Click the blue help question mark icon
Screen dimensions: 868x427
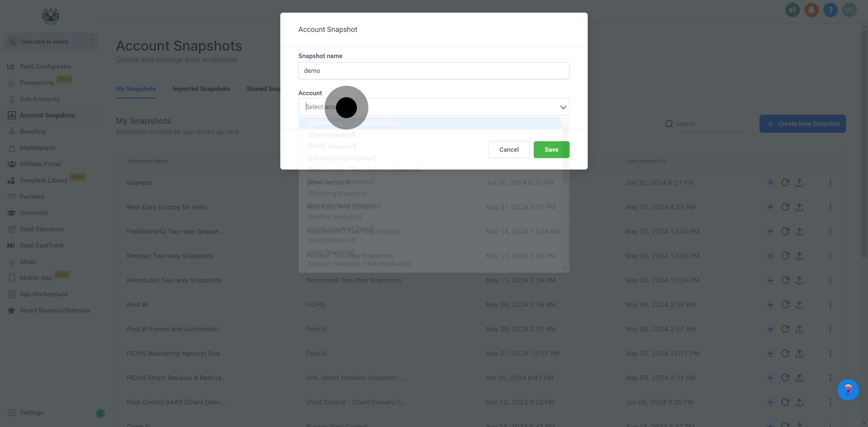[x=830, y=10]
